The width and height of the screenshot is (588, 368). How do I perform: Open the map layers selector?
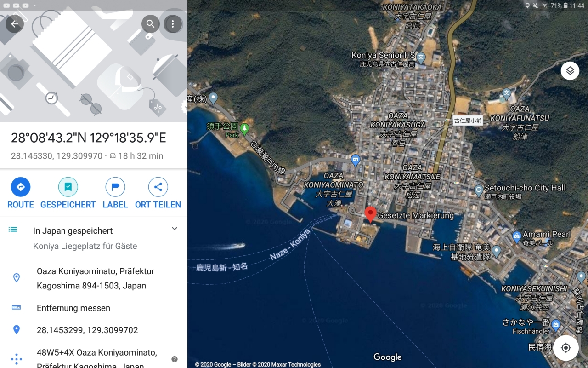click(x=570, y=71)
